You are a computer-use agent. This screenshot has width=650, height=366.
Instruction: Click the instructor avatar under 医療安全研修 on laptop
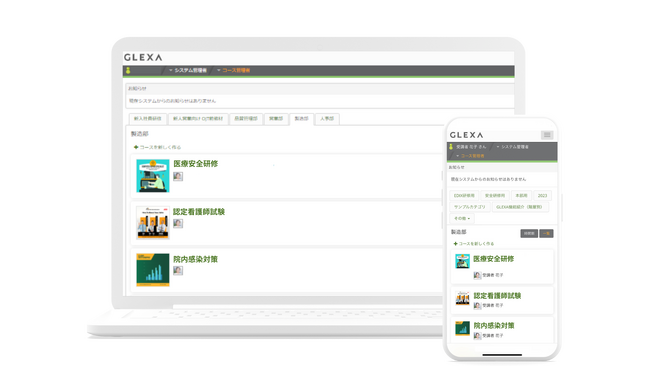pyautogui.click(x=178, y=176)
